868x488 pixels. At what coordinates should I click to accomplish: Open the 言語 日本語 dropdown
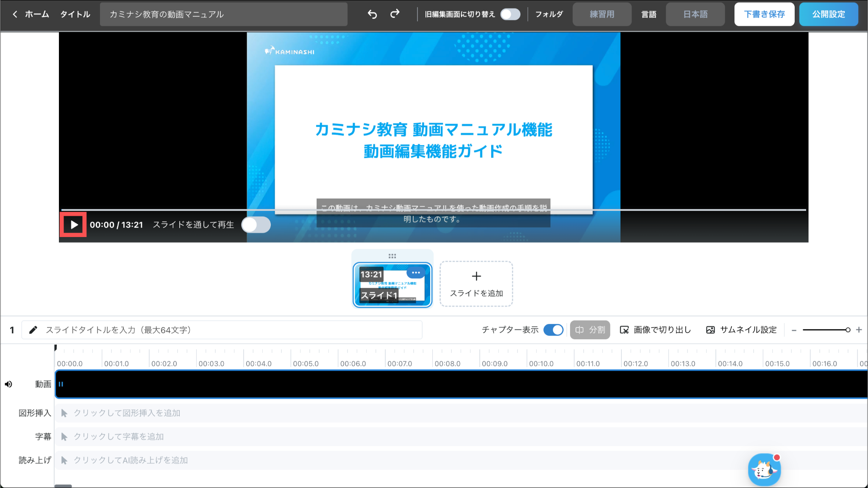pos(695,14)
